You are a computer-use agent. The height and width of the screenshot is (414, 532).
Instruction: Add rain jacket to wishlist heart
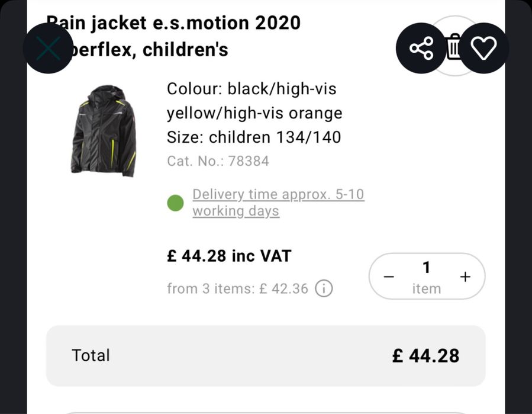point(484,48)
